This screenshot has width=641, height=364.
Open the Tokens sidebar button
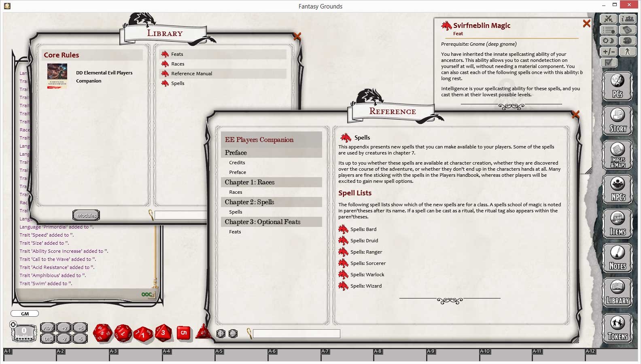tap(618, 329)
